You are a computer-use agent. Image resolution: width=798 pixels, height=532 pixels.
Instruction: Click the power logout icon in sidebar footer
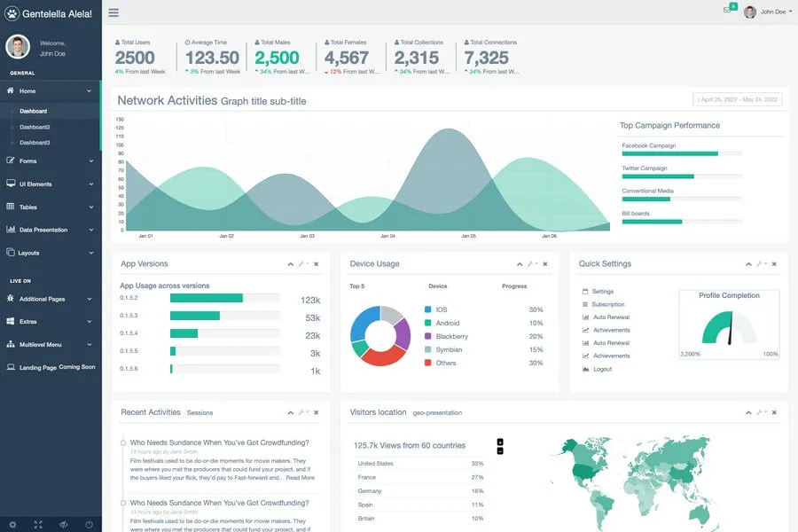coord(89,524)
